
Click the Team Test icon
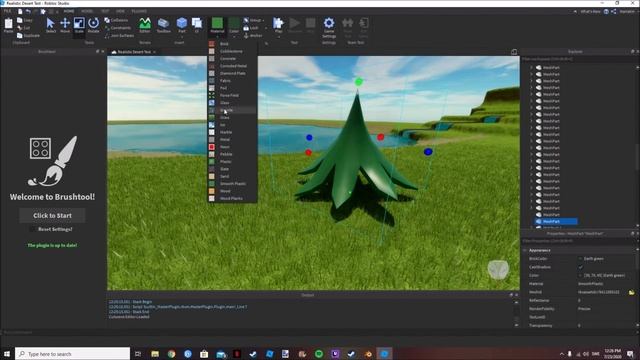[348, 23]
